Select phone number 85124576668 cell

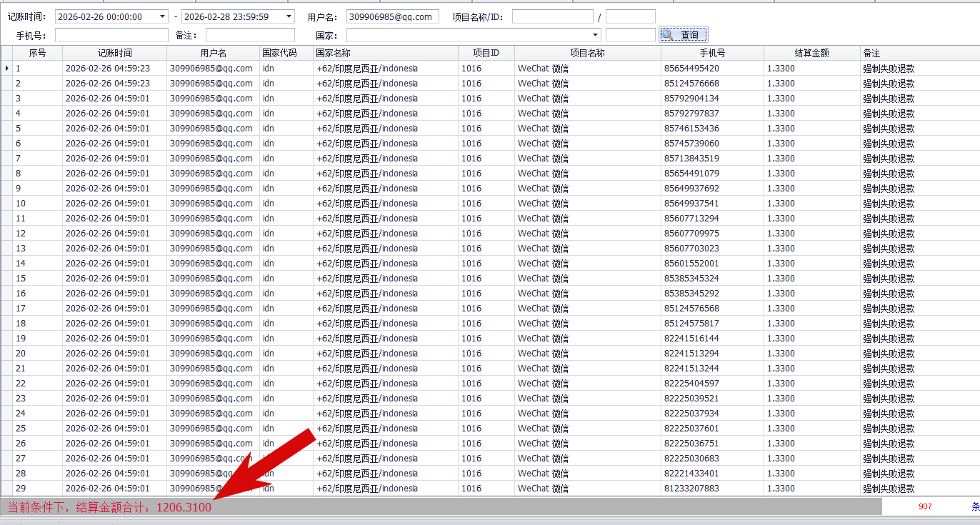712,84
